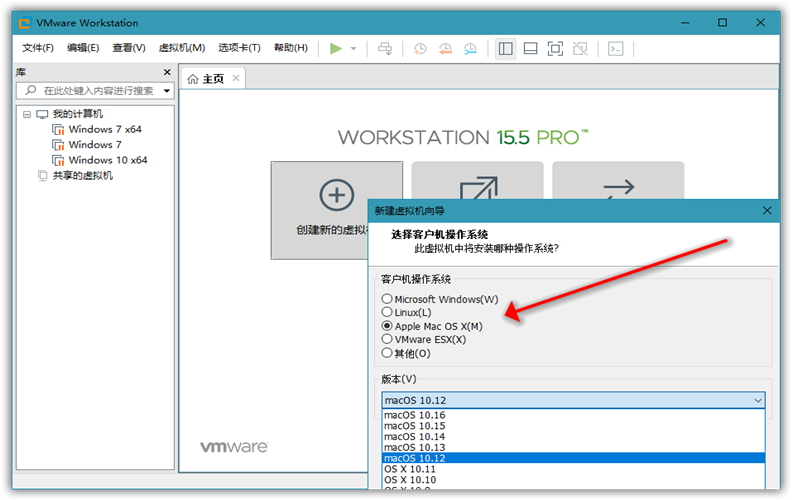Viewport: 792px width, 500px height.
Task: Collapse the 我的计算机 tree node
Action: tap(27, 114)
